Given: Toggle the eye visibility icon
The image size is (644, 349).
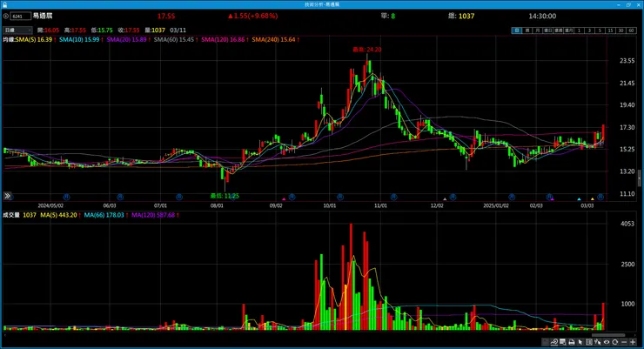Looking at the screenshot, I should pyautogui.click(x=607, y=342).
